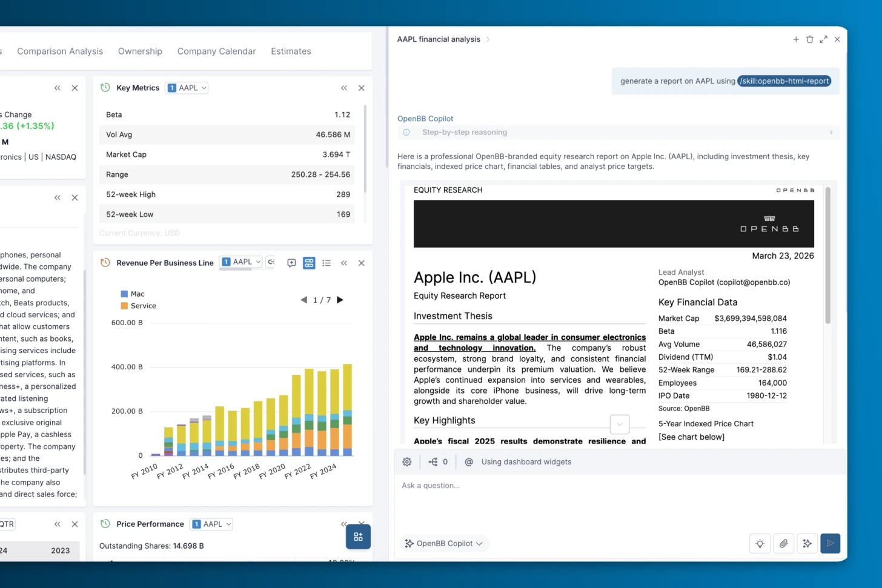
Task: Open the AAPL ticker dropdown in Price Performance
Action: [x=211, y=524]
